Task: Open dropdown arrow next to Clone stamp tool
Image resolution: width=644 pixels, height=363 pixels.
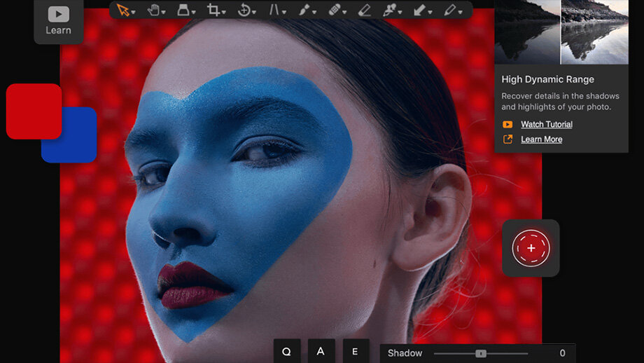Action: pos(399,13)
